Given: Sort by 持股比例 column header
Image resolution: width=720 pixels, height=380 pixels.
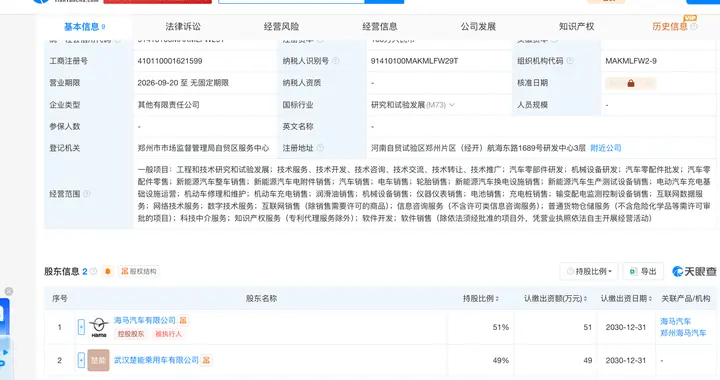Looking at the screenshot, I should click(480, 298).
